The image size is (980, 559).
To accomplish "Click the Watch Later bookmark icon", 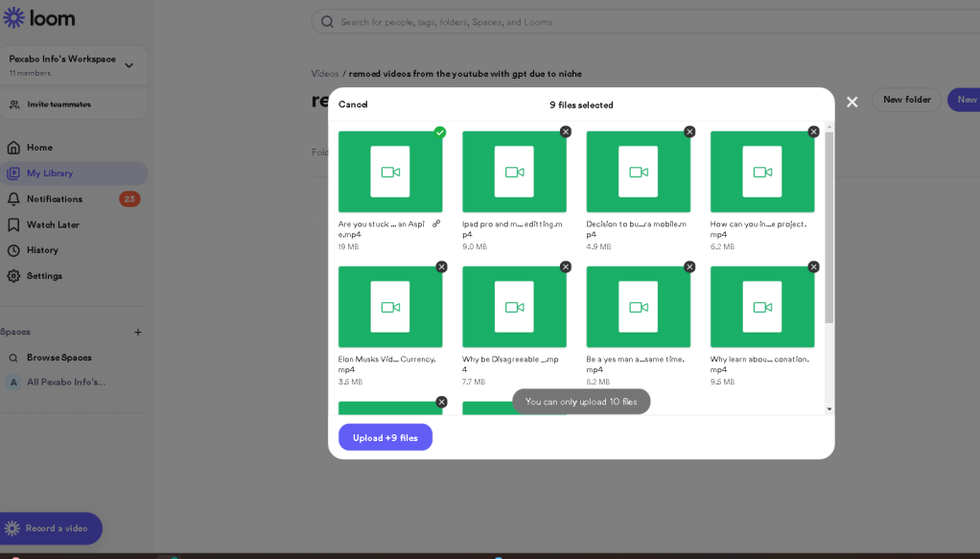I will 13,224.
